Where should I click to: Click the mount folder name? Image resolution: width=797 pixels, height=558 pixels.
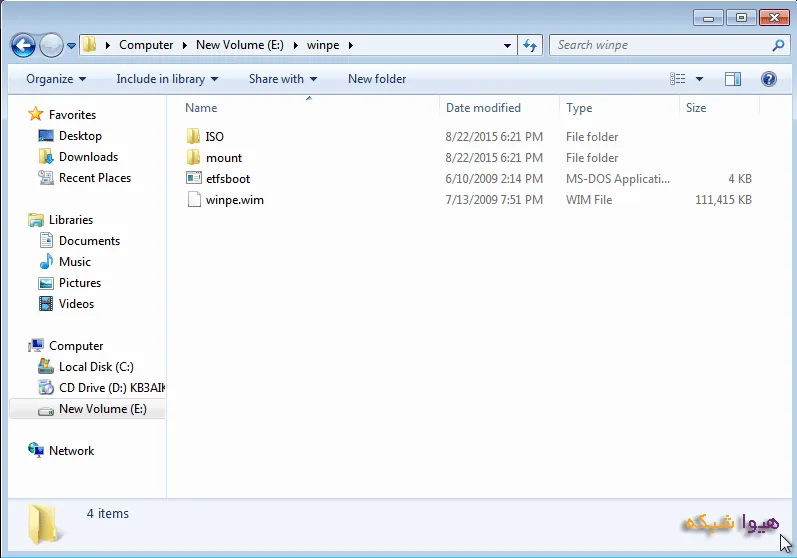coord(224,158)
